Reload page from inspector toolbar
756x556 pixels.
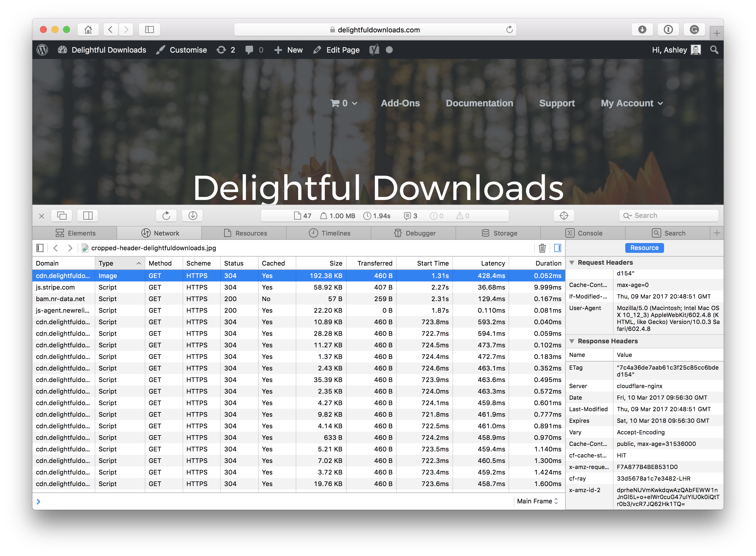click(166, 215)
